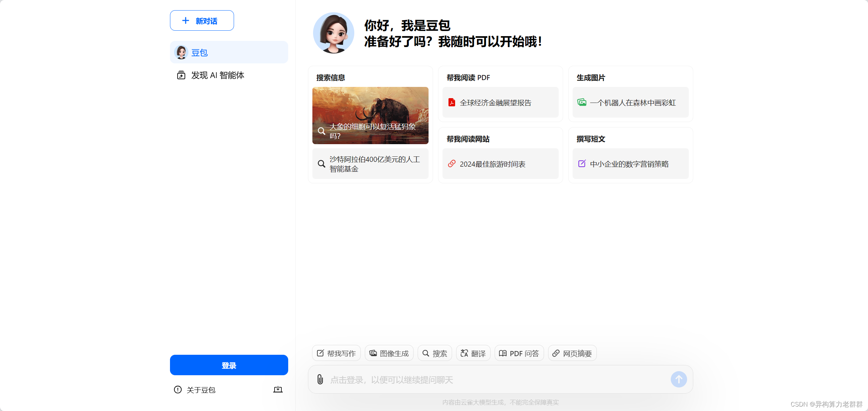Choose the 搜索 skill chip
The height and width of the screenshot is (411, 868).
(435, 353)
